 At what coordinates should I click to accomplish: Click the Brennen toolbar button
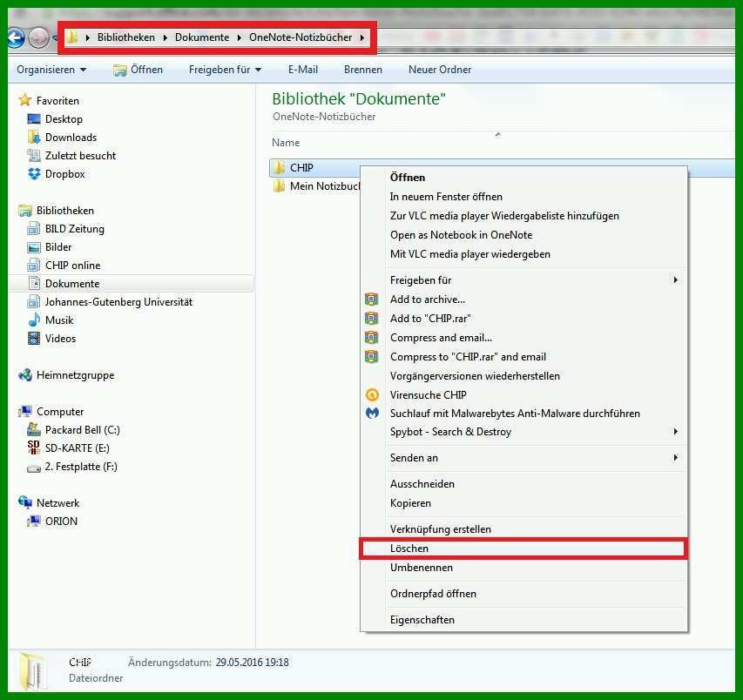point(363,70)
